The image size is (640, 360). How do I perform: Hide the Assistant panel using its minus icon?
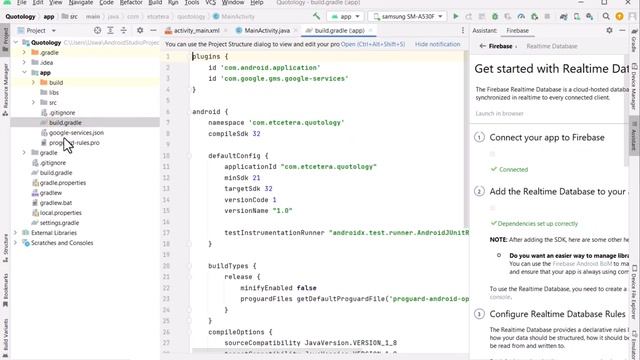click(622, 30)
